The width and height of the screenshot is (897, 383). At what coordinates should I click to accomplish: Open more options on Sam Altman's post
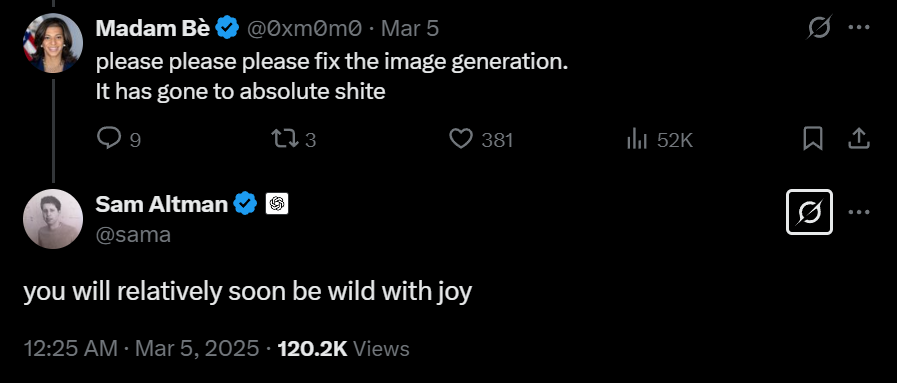tap(859, 212)
